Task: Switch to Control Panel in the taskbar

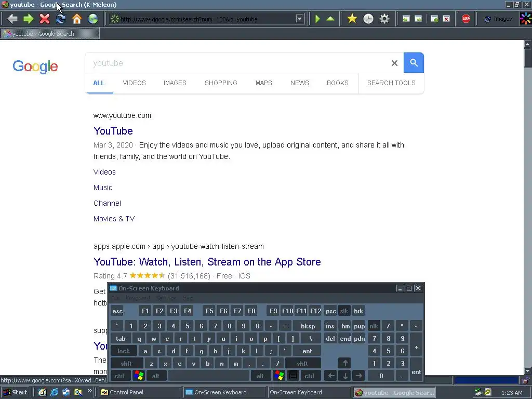Action: 140,392
